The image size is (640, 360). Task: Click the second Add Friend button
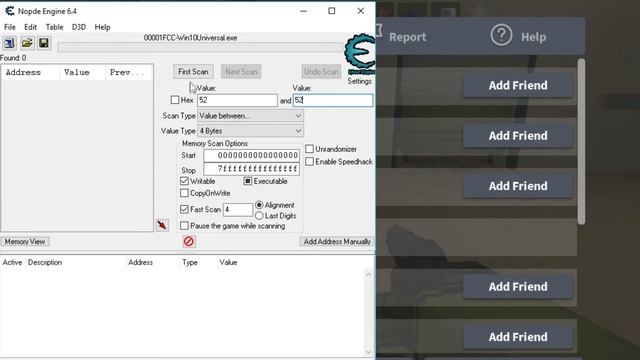point(518,136)
